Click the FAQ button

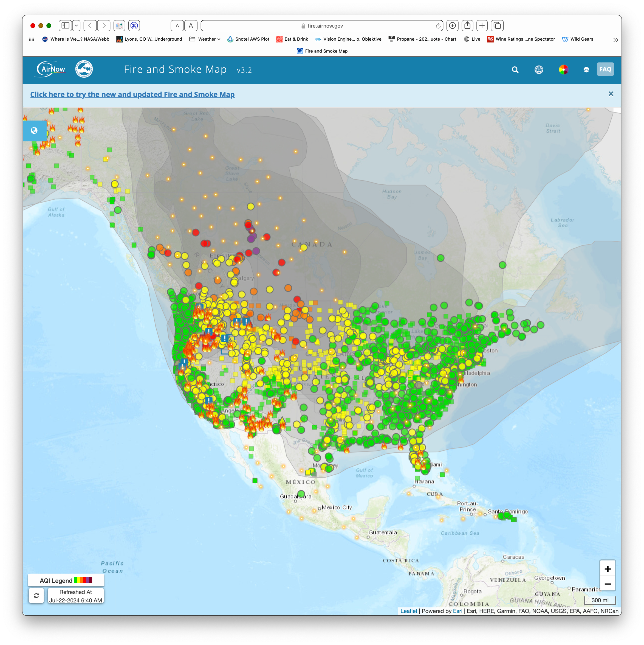point(605,69)
